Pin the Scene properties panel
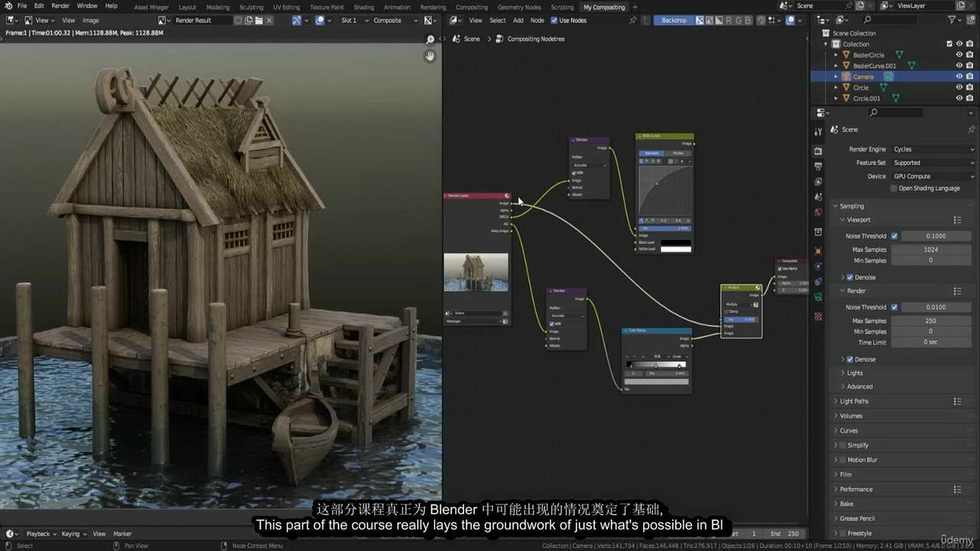Screen dimensions: 980x551 [x=971, y=129]
